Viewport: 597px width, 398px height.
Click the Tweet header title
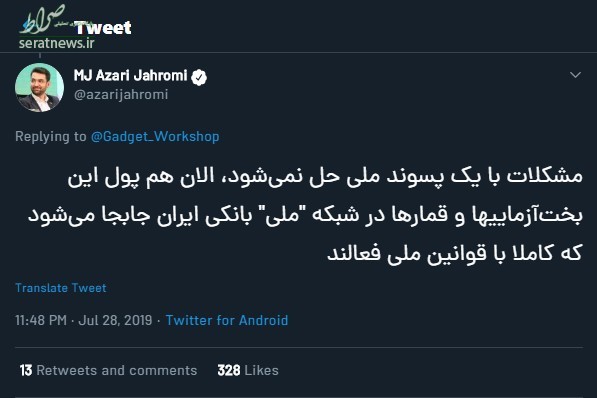[103, 28]
